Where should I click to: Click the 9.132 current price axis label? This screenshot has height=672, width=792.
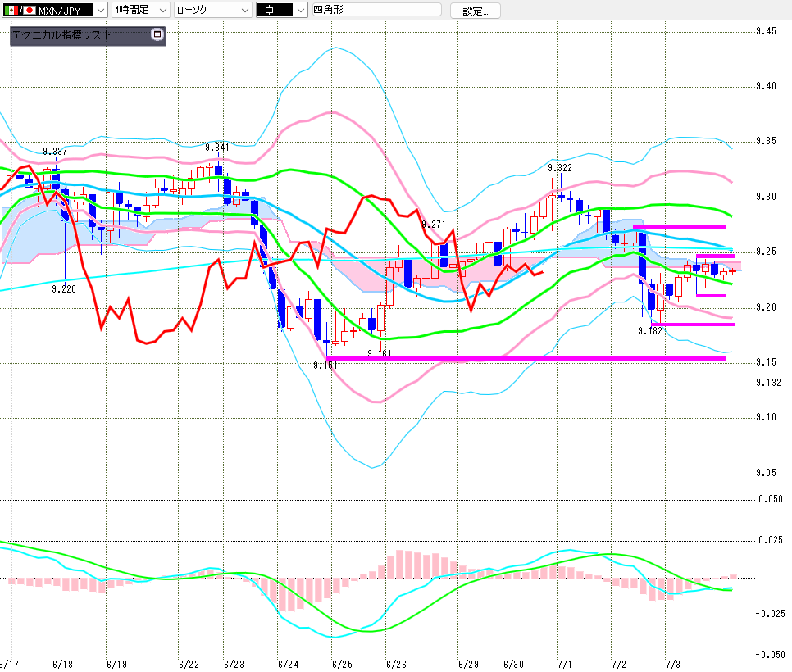768,383
